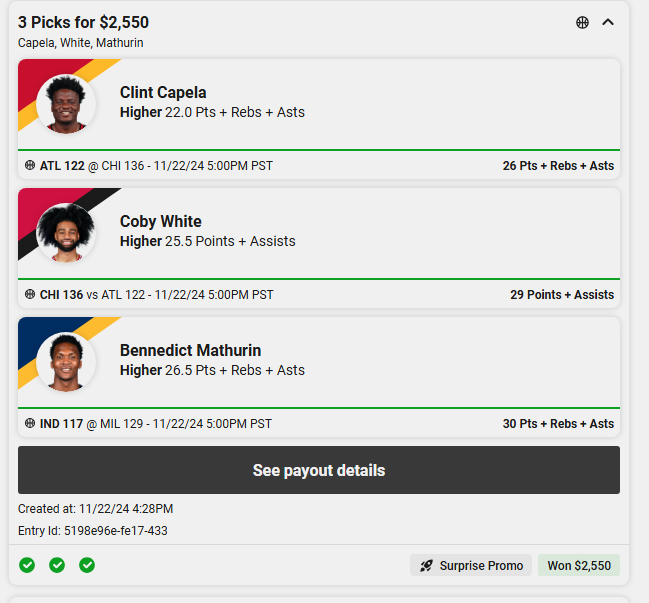Collapse the 3 Picks entry chevron

coord(608,22)
